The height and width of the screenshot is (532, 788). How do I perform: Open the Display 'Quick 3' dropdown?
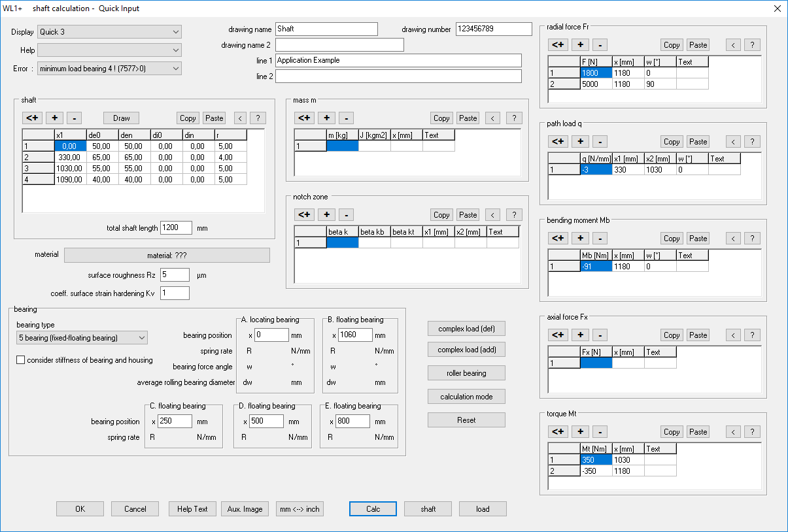pyautogui.click(x=109, y=32)
